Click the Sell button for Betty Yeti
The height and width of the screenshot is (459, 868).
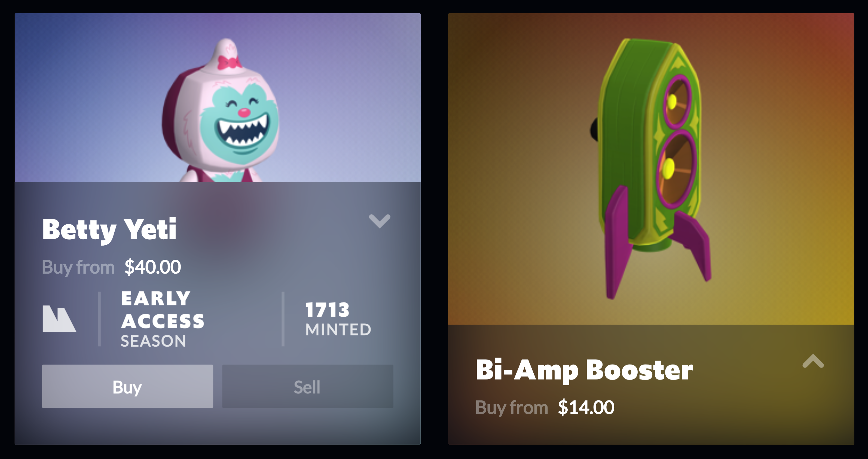click(x=308, y=387)
